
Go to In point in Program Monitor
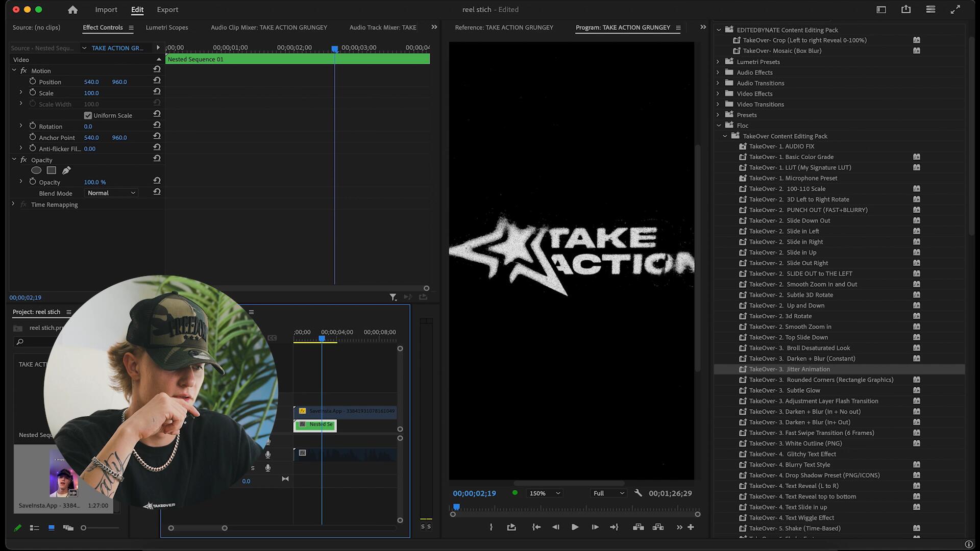[536, 527]
